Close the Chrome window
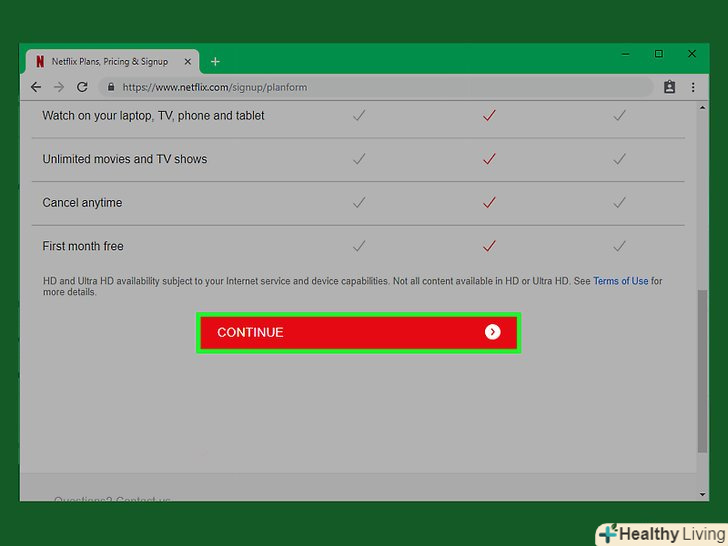Viewport: 728px width, 546px height. click(x=692, y=54)
